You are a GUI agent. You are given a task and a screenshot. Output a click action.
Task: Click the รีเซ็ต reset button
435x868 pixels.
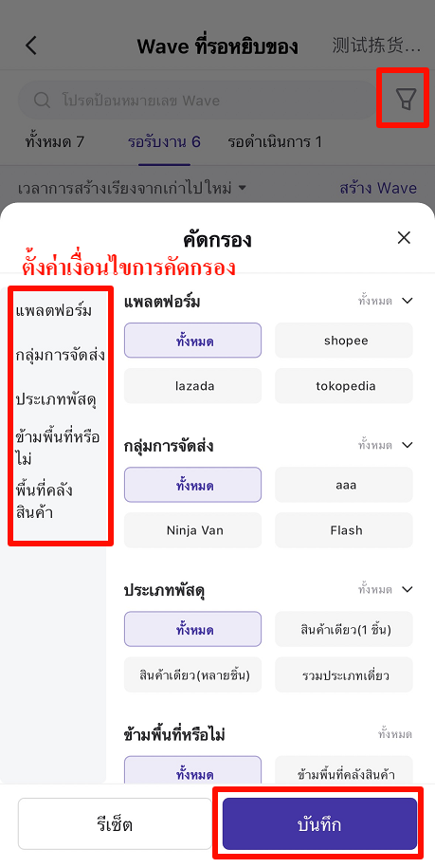115,823
